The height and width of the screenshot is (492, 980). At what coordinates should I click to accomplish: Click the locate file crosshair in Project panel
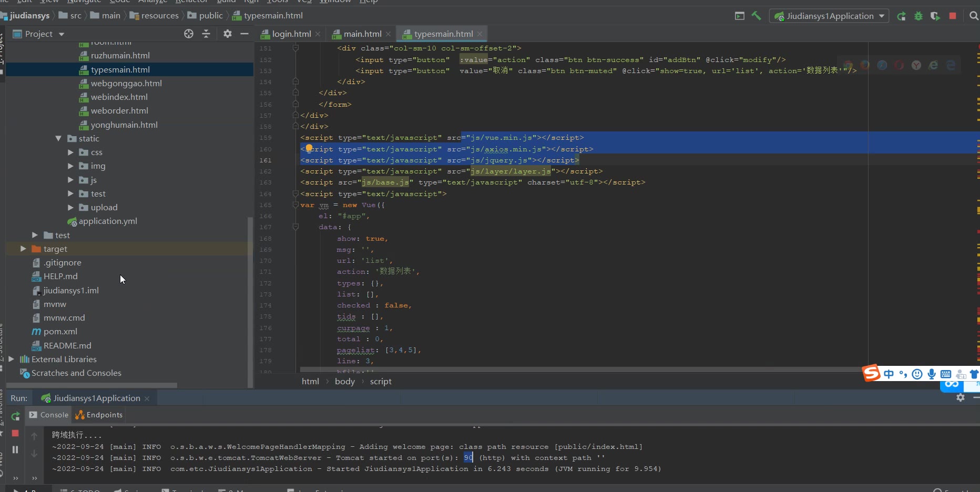[189, 34]
